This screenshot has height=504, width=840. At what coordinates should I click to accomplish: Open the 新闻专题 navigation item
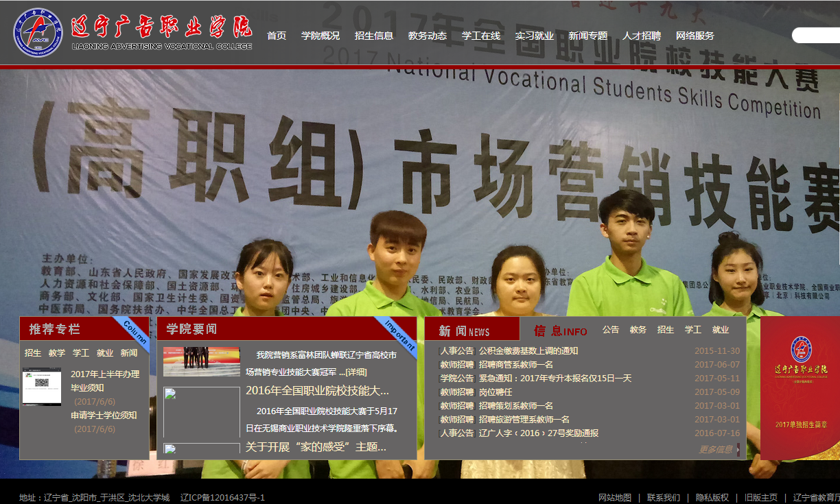588,36
